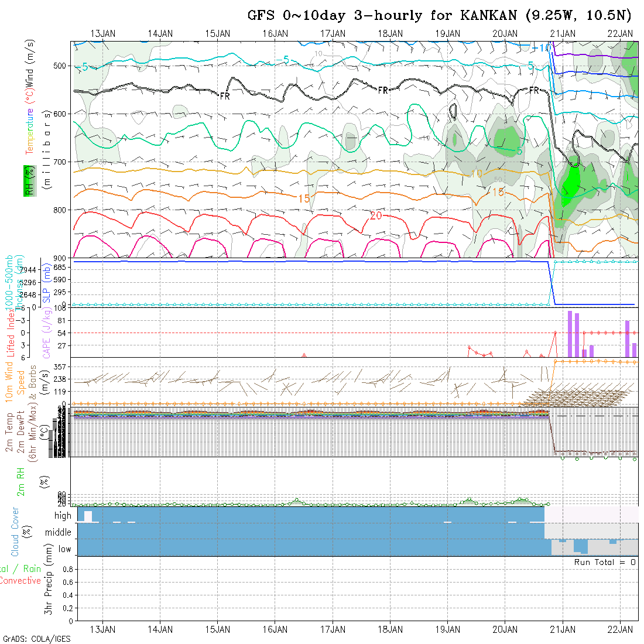Screen dimensions: 644x644
Task: Click the green RH (%) legend swatch
Action: 28,180
